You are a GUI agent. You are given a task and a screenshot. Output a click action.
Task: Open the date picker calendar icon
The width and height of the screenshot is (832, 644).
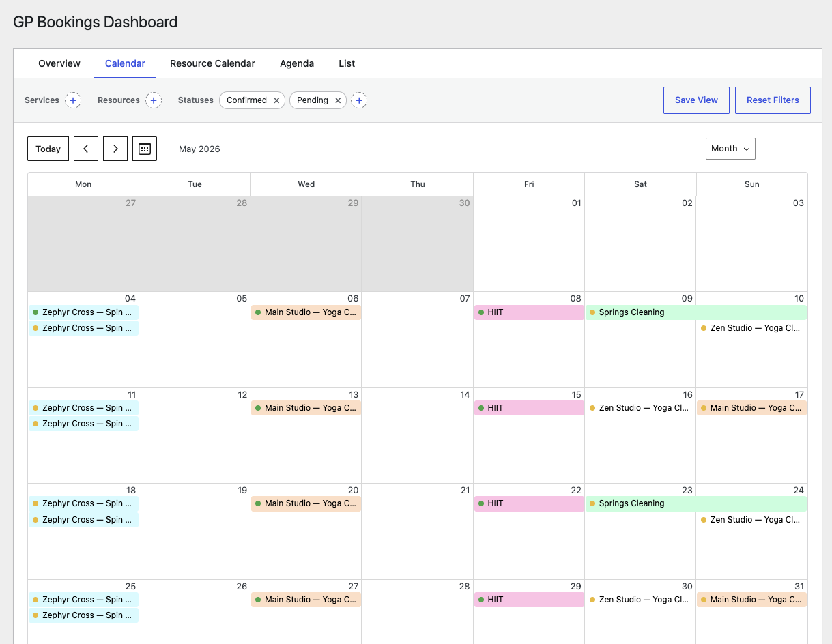(x=145, y=149)
